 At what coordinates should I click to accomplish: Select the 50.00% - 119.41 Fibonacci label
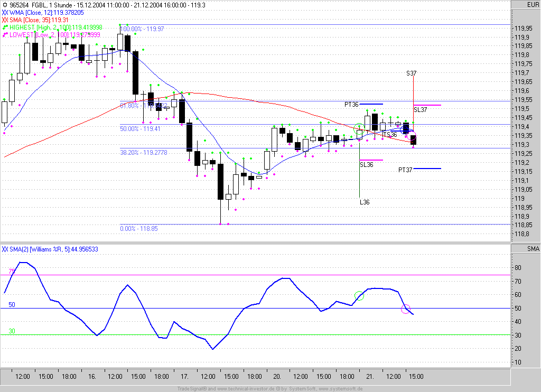click(x=140, y=129)
